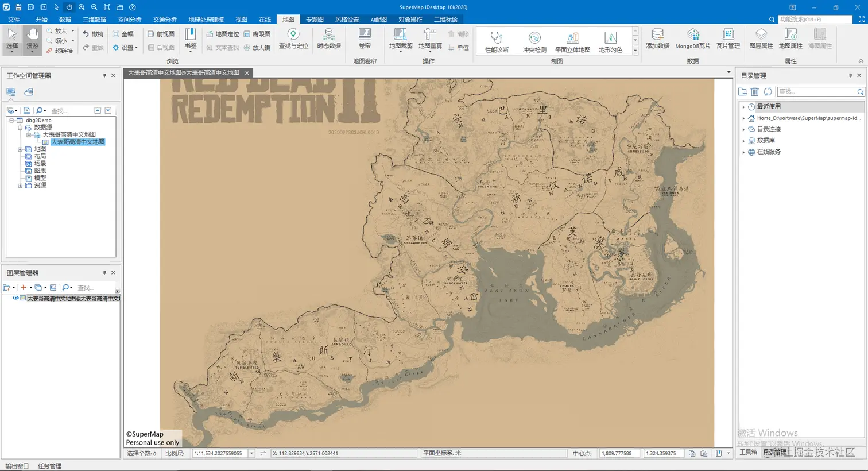Viewport: 868px width, 471px height.
Task: Show full extent with 全幅
Action: 123,34
